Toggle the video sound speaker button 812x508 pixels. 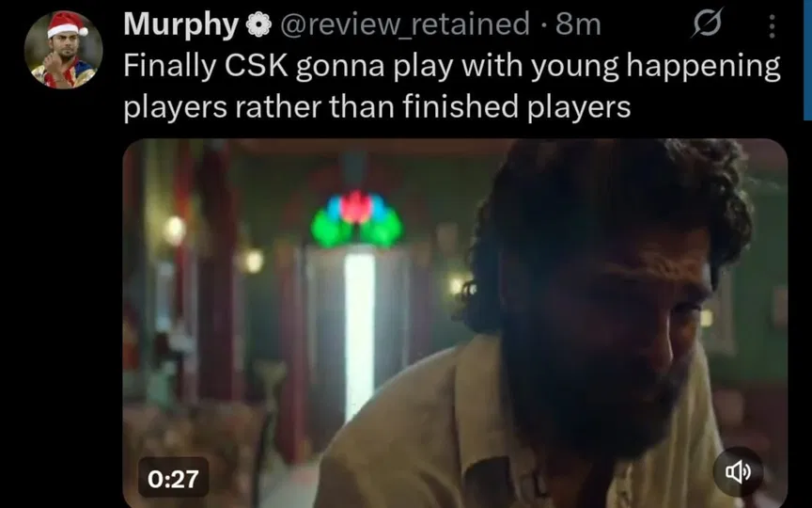(738, 471)
